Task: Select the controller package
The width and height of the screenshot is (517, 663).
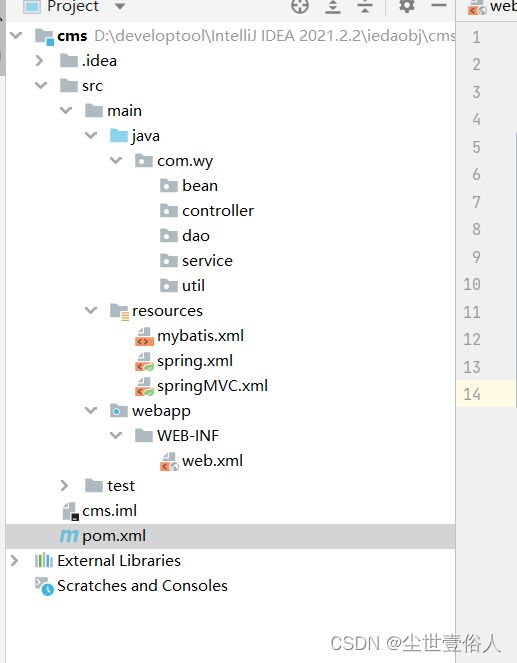Action: point(207,211)
